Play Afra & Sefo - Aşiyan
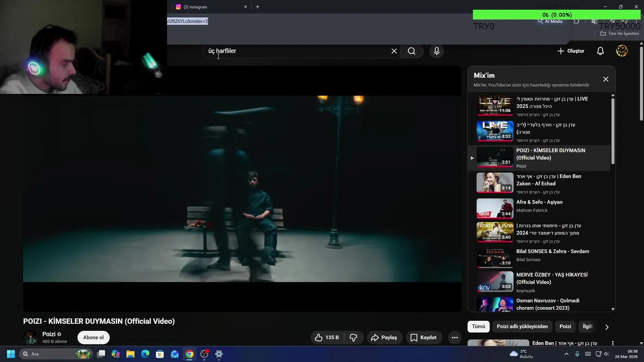This screenshot has height=362, width=644. pyautogui.click(x=538, y=209)
